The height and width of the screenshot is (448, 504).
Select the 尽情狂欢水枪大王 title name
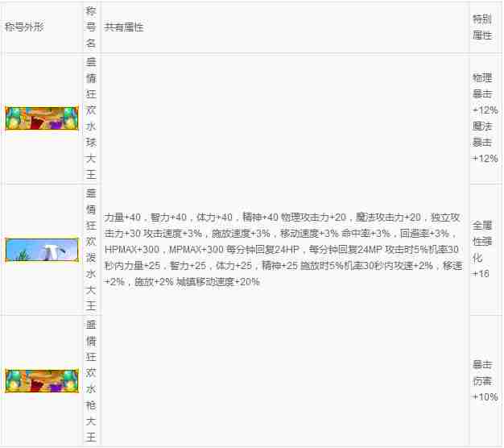coord(90,381)
